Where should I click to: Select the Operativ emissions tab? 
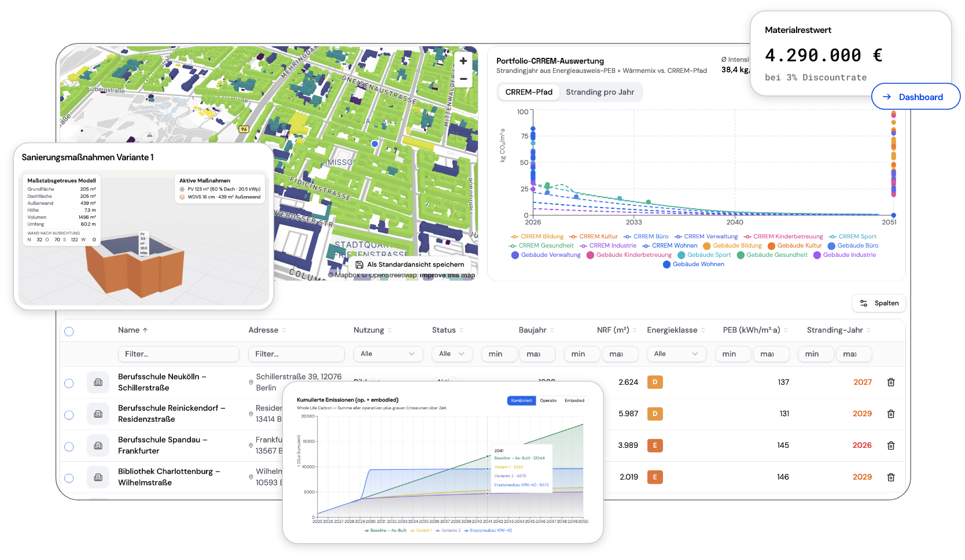click(548, 400)
